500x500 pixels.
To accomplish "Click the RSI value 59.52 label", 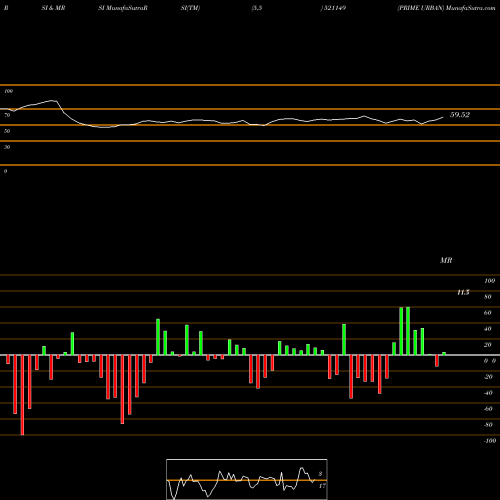I will point(460,115).
